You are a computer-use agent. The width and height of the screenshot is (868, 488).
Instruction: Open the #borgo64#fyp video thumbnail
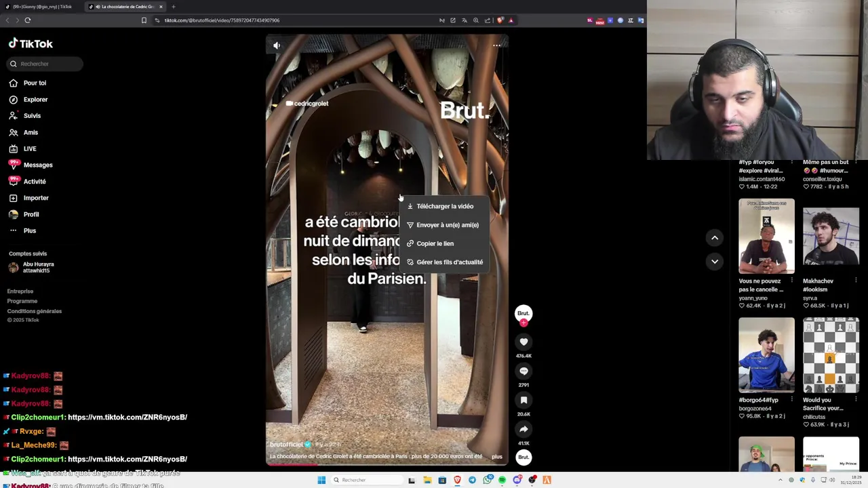point(766,355)
